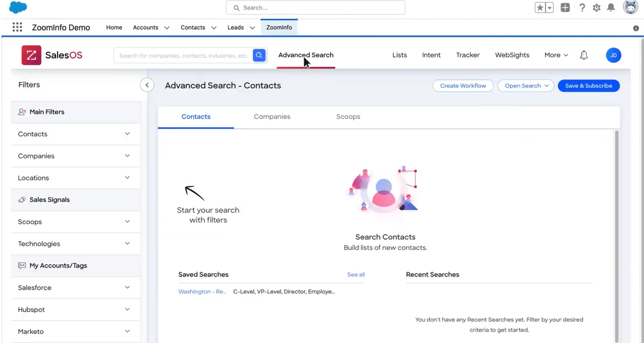Select the Sales Signals heading
Viewport: 644px width, 343px height.
pos(49,200)
